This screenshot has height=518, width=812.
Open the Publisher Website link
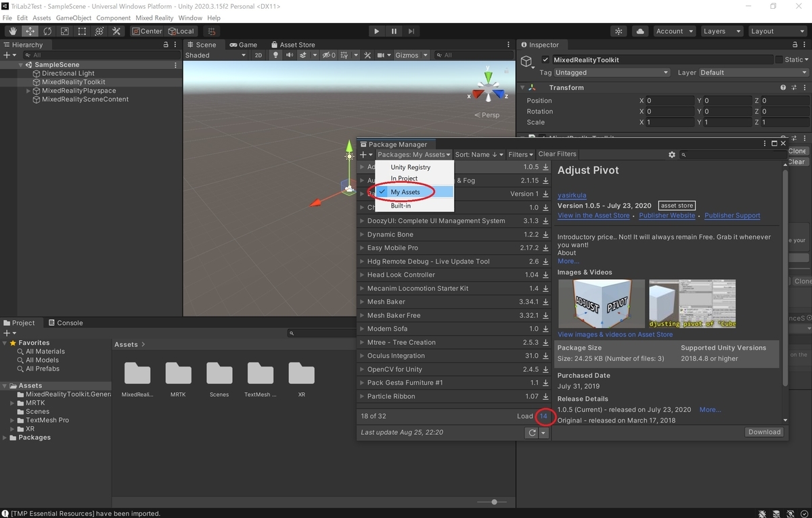[667, 216]
